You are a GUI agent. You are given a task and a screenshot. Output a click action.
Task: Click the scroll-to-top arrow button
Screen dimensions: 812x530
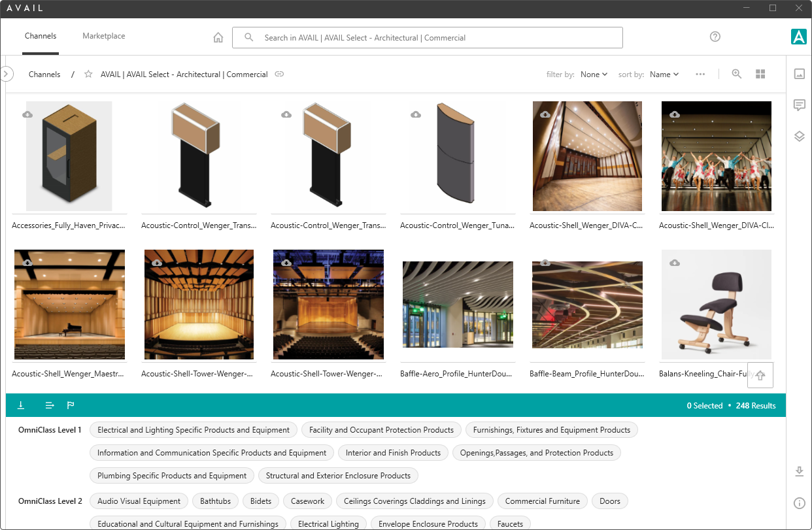[x=760, y=375]
